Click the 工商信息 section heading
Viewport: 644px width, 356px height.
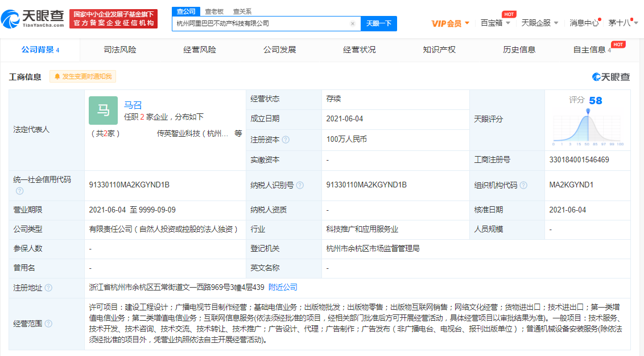click(25, 77)
